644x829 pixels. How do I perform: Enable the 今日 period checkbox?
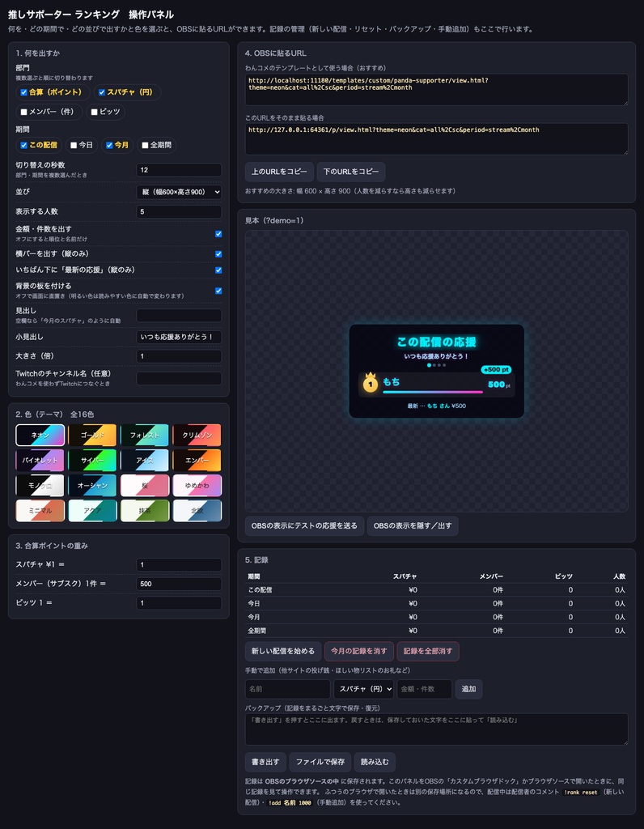pyautogui.click(x=74, y=146)
